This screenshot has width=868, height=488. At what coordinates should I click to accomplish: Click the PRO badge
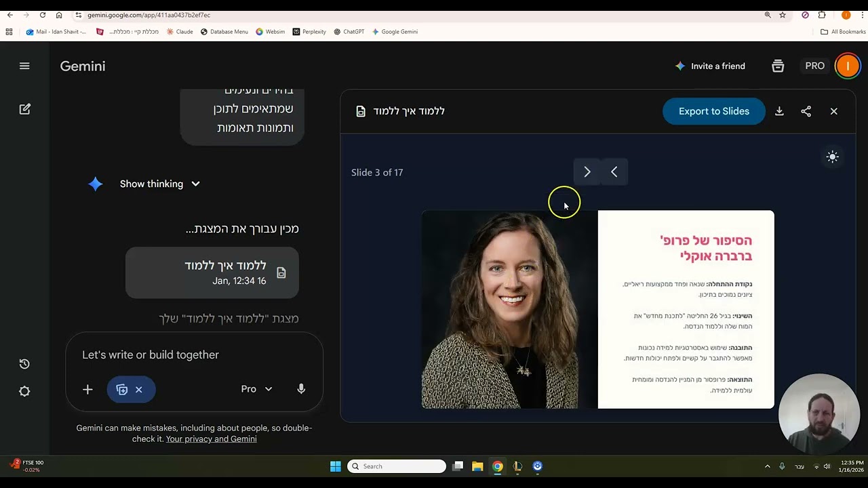pos(814,66)
